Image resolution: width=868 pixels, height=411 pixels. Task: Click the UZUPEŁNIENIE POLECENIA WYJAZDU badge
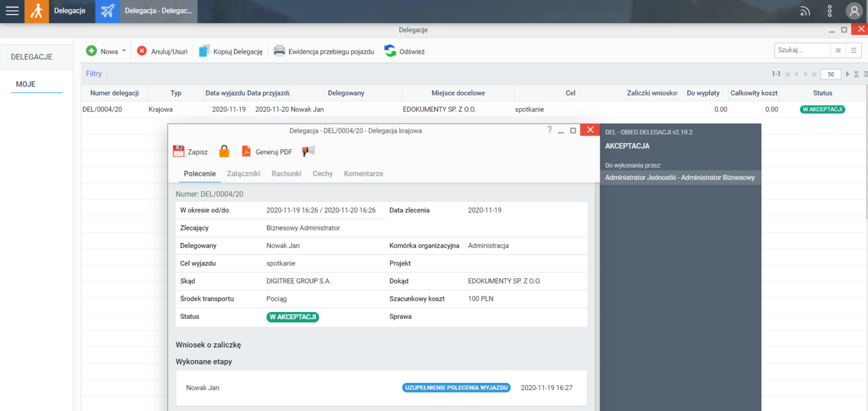tap(457, 388)
